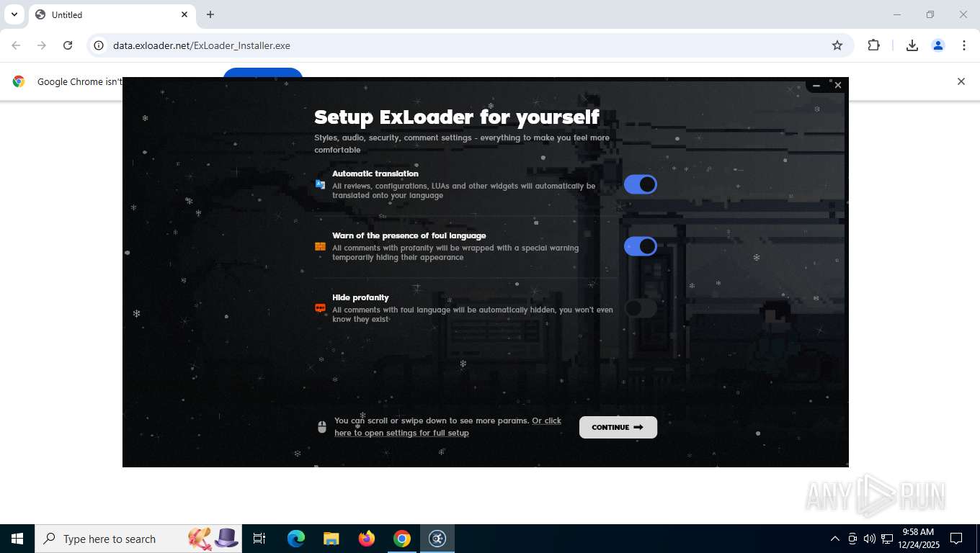Open the Windows Start menu
Viewport: 980px width, 553px height.
[17, 539]
